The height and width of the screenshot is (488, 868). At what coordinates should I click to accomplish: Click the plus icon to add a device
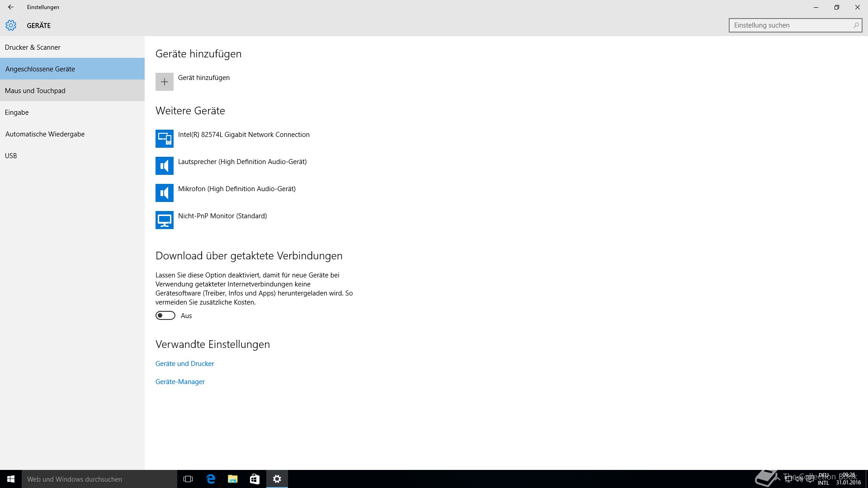click(165, 82)
